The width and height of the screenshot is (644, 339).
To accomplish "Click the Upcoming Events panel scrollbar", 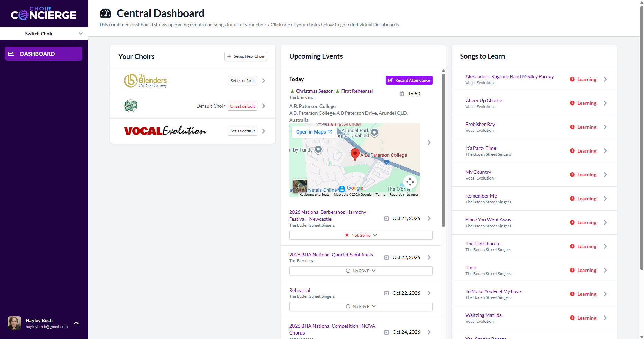I will [x=443, y=149].
